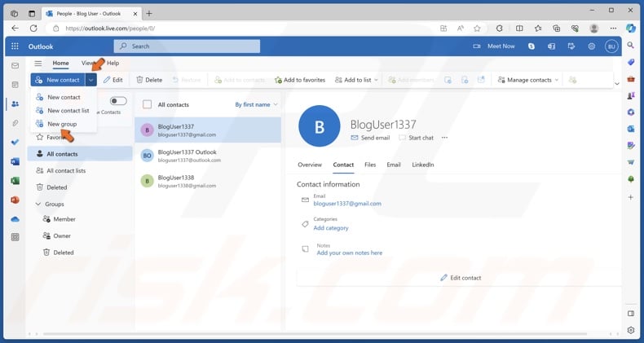This screenshot has height=343, width=644.
Task: Refresh the page in the browser
Action: tap(33, 29)
